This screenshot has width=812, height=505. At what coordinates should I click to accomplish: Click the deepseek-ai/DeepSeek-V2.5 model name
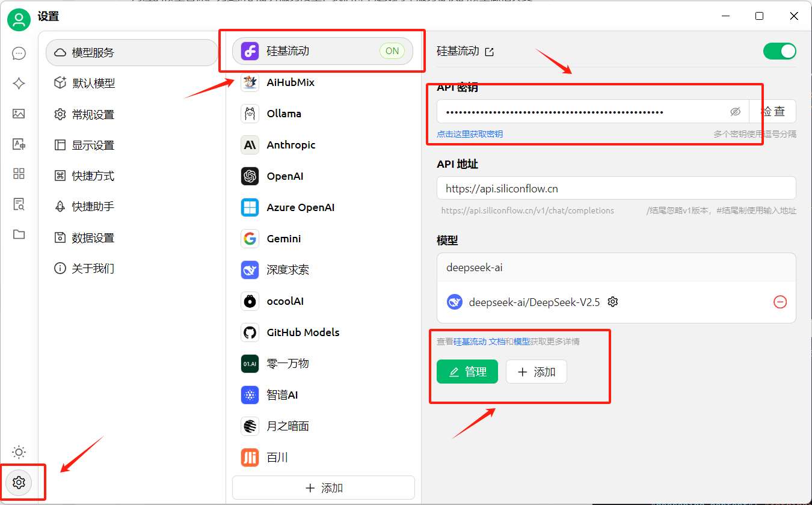point(534,302)
